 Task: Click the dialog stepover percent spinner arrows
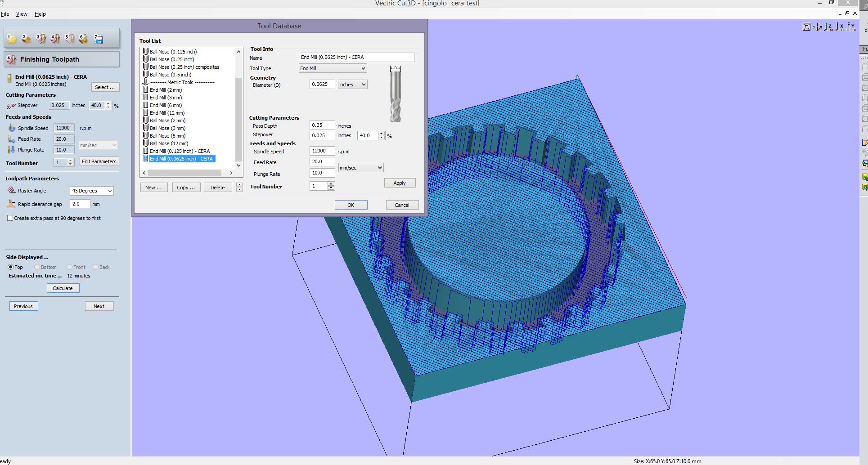coord(382,135)
